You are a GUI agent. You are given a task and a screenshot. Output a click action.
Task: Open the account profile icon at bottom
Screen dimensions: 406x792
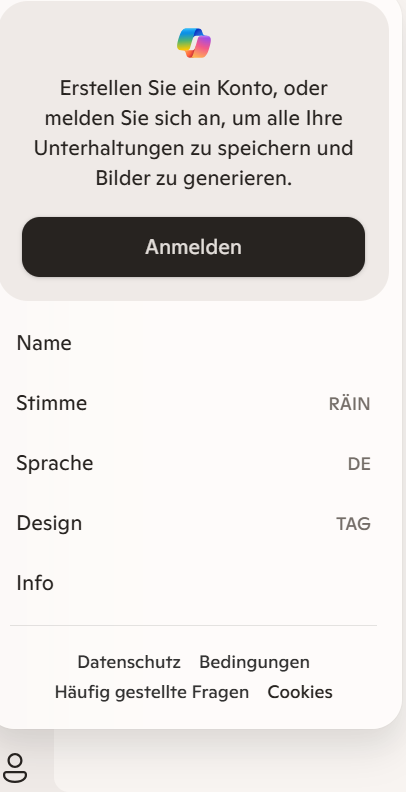pyautogui.click(x=15, y=768)
